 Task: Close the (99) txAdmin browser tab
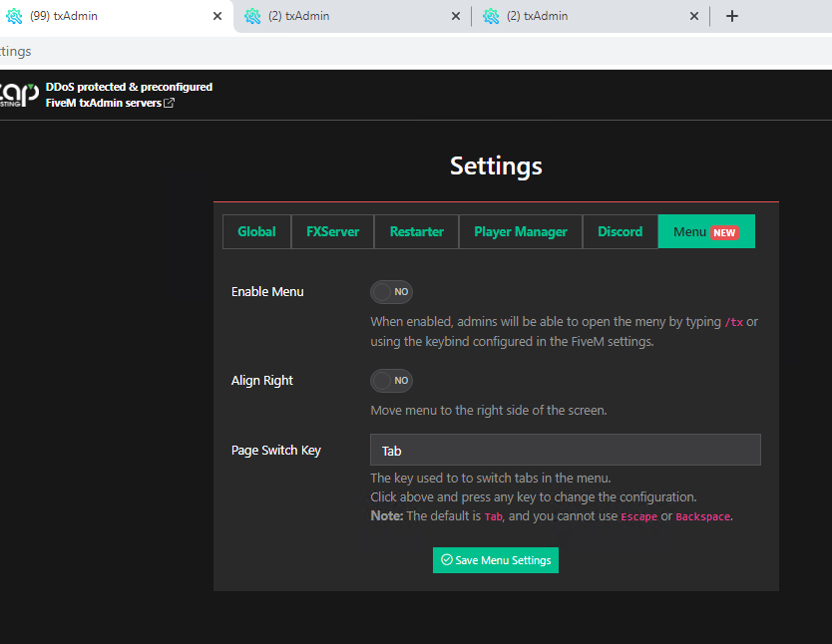(217, 16)
